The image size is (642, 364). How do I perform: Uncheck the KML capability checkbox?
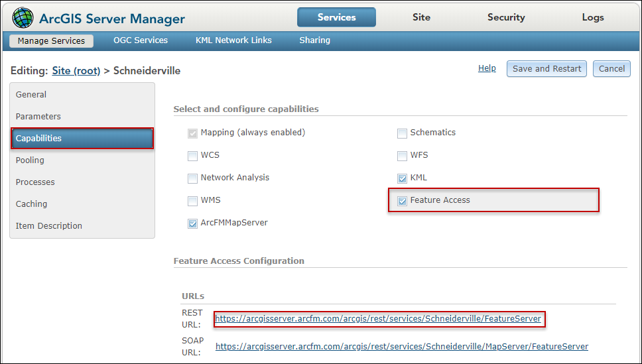point(402,178)
